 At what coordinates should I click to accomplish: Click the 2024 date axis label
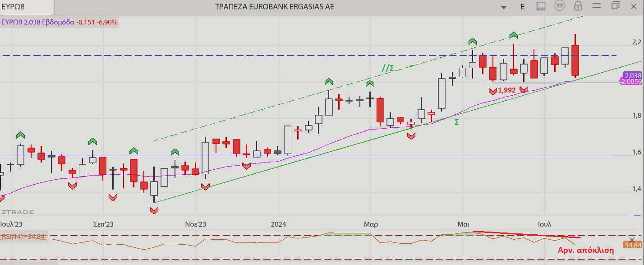279,224
